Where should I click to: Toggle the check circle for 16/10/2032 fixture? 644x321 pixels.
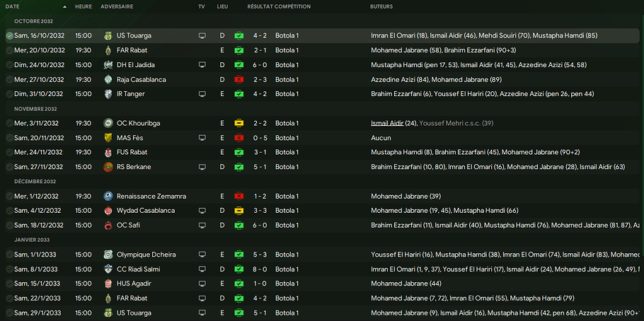pyautogui.click(x=9, y=35)
